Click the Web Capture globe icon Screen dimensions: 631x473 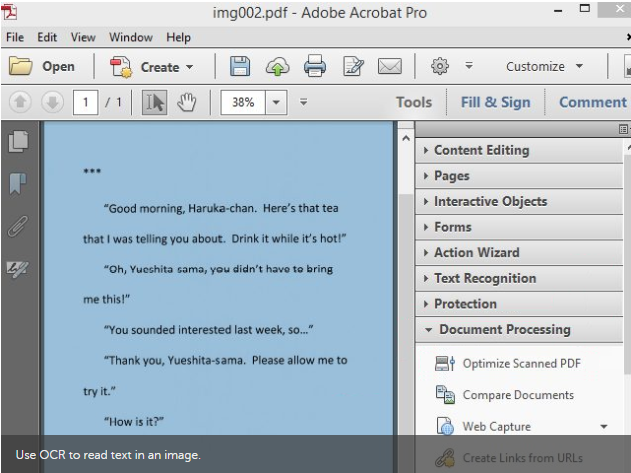tap(445, 426)
